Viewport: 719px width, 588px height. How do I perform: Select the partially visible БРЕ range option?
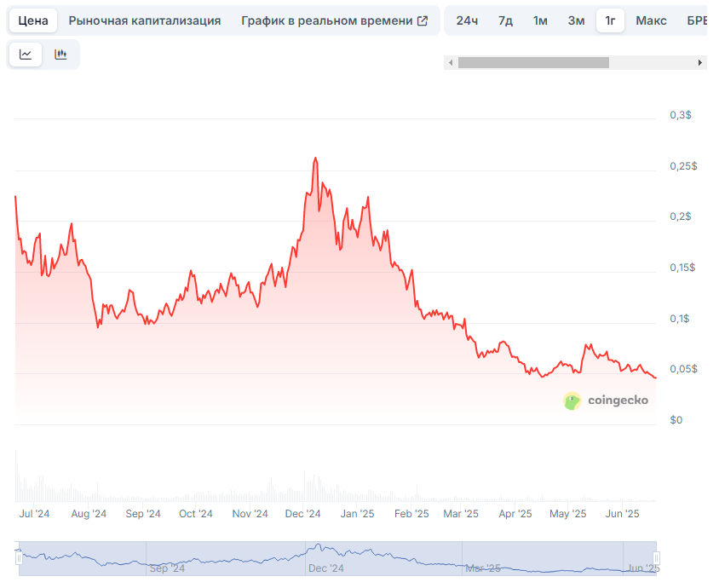(697, 20)
